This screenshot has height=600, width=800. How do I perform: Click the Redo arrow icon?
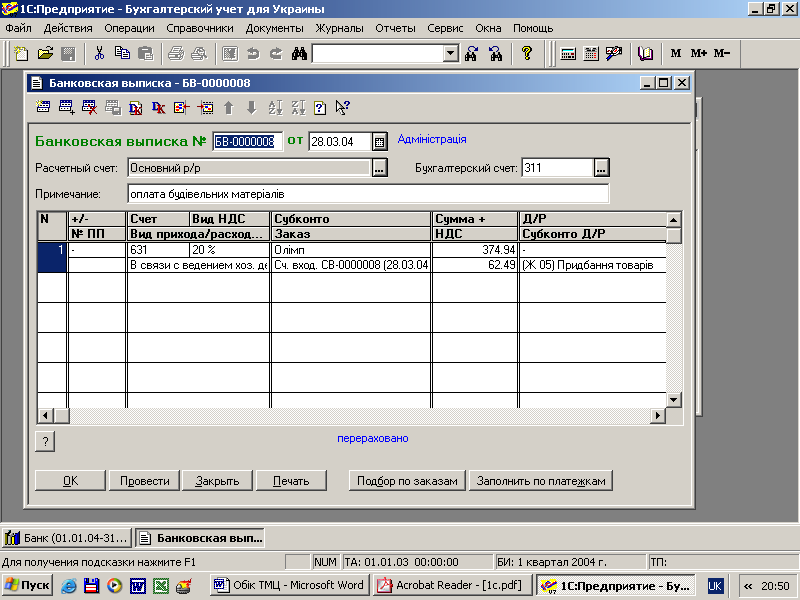276,53
